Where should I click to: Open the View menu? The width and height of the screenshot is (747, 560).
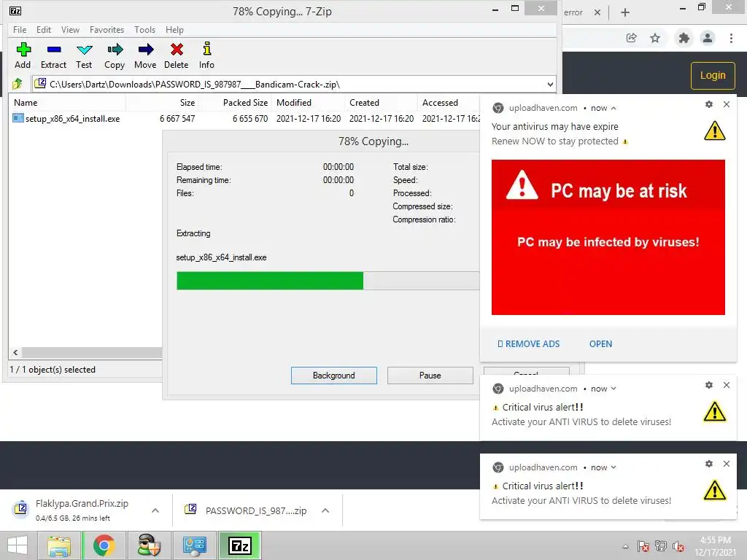(x=70, y=29)
